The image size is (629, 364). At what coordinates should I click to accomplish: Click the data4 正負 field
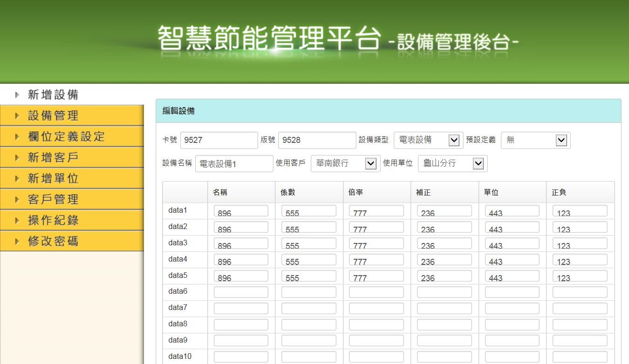pos(580,260)
